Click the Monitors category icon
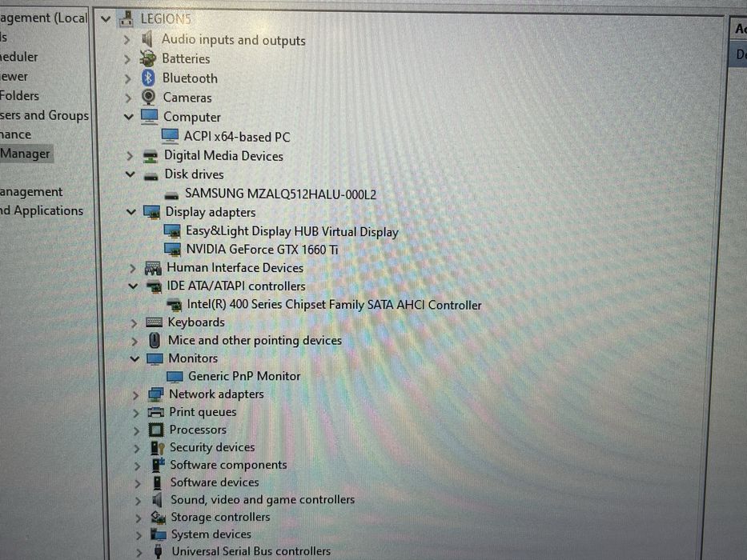 tap(155, 358)
